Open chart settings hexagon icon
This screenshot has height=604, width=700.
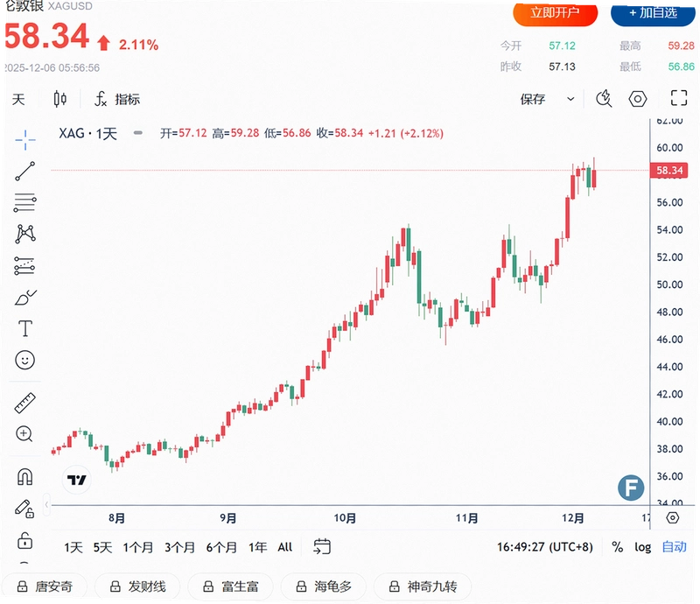coord(638,99)
